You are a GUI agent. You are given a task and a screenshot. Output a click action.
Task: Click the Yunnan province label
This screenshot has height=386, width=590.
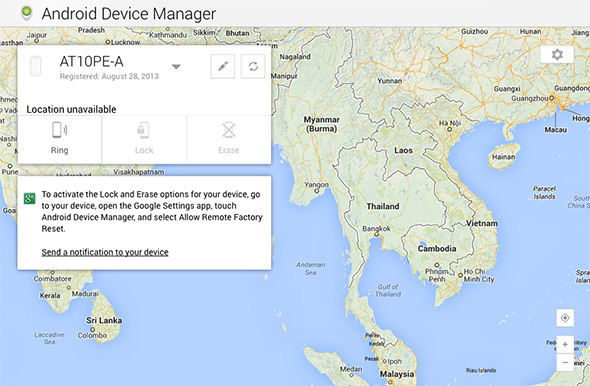(x=389, y=81)
